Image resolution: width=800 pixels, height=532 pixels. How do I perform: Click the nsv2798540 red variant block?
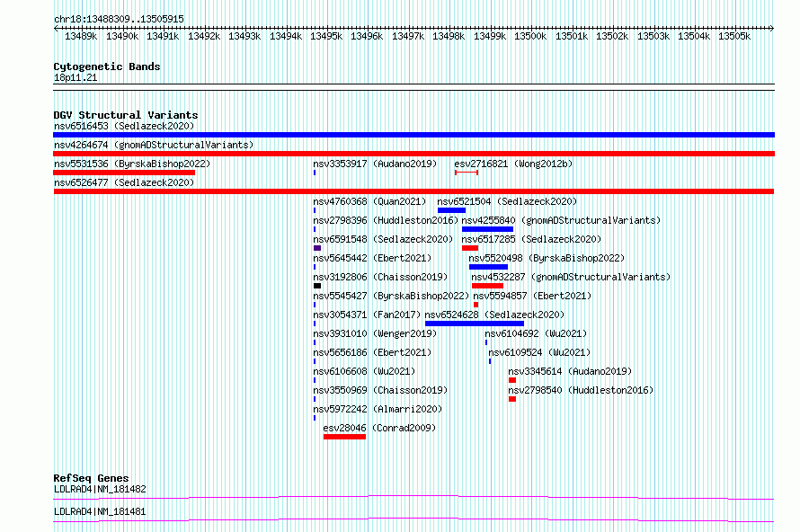click(x=512, y=399)
